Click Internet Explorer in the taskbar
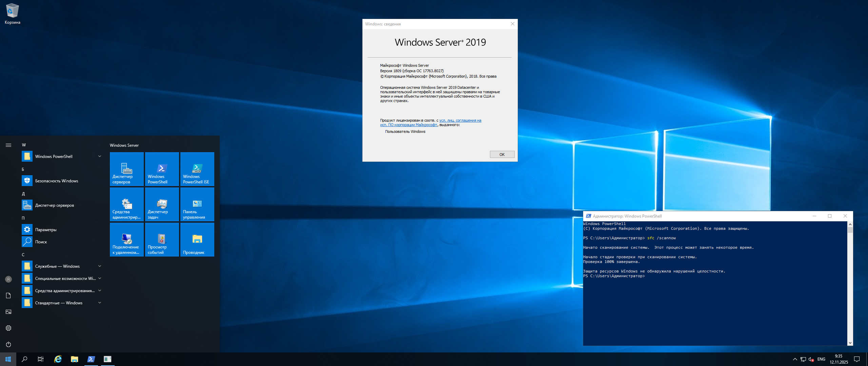The image size is (868, 366). tap(58, 359)
